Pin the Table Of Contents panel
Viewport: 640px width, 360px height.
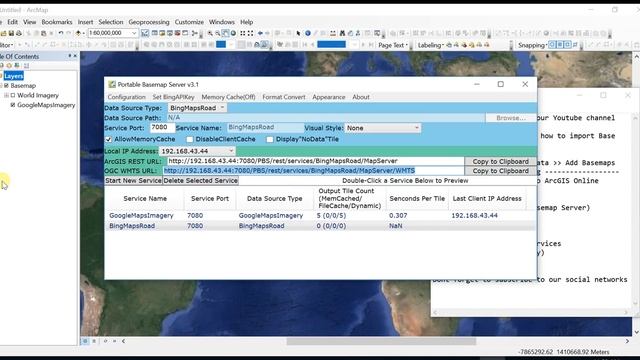pyautogui.click(x=70, y=56)
